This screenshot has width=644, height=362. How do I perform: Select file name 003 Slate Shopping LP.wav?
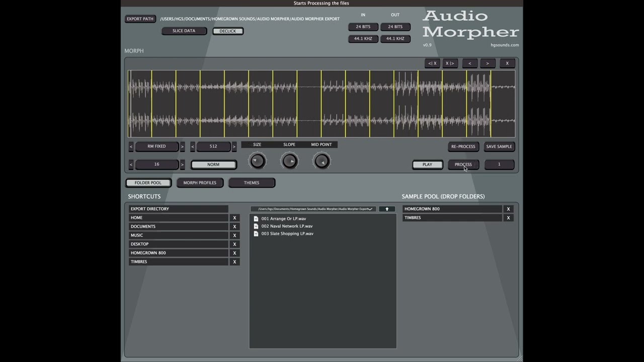click(287, 234)
